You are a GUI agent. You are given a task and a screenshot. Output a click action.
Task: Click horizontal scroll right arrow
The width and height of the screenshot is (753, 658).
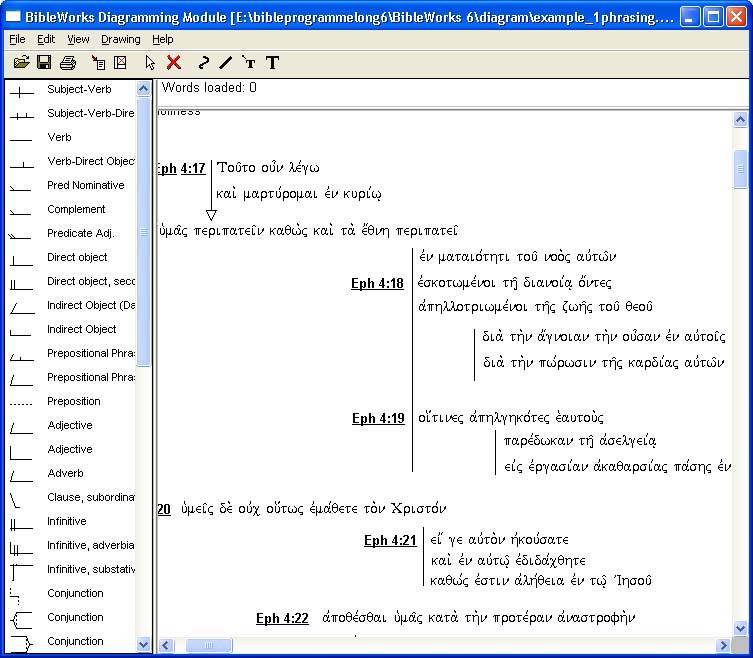tap(723, 645)
